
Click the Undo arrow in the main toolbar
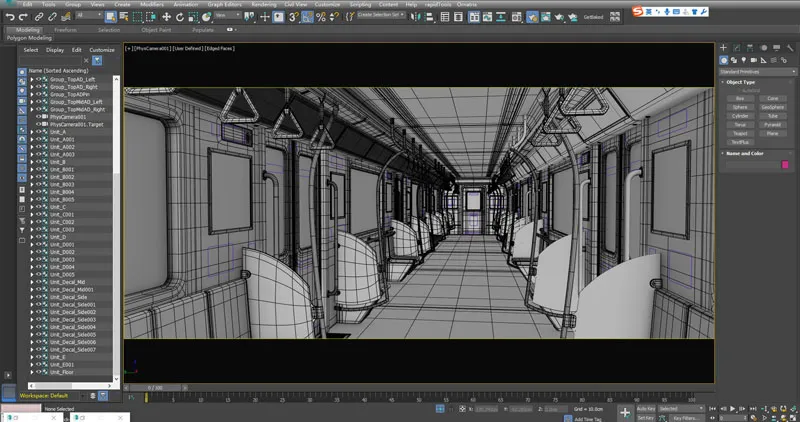coord(8,17)
